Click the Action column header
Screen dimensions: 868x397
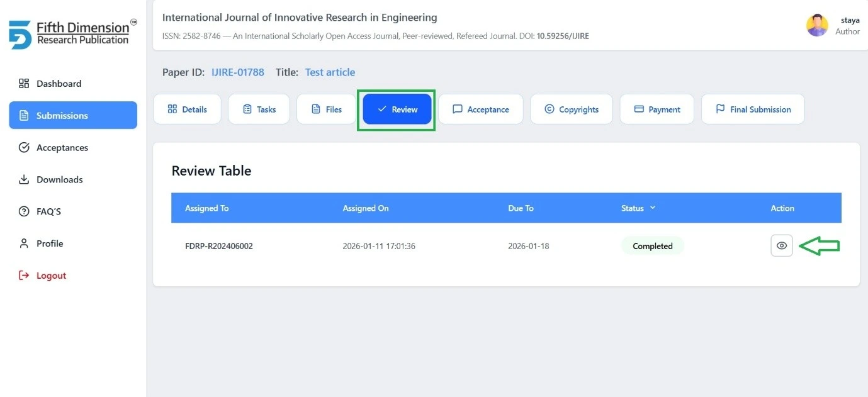782,208
